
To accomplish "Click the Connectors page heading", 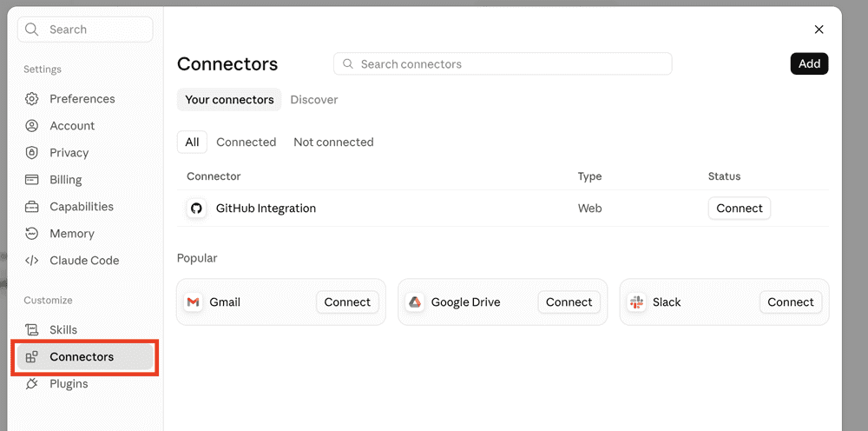I will pyautogui.click(x=227, y=63).
